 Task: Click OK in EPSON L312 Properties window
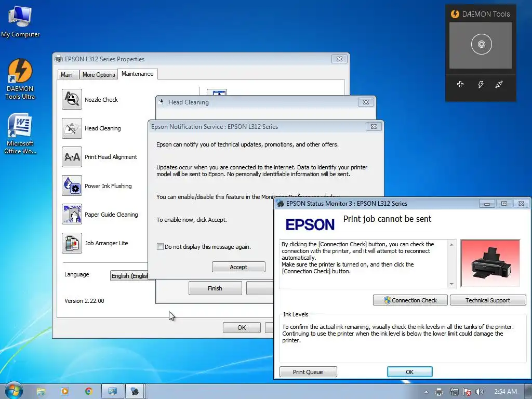(242, 327)
